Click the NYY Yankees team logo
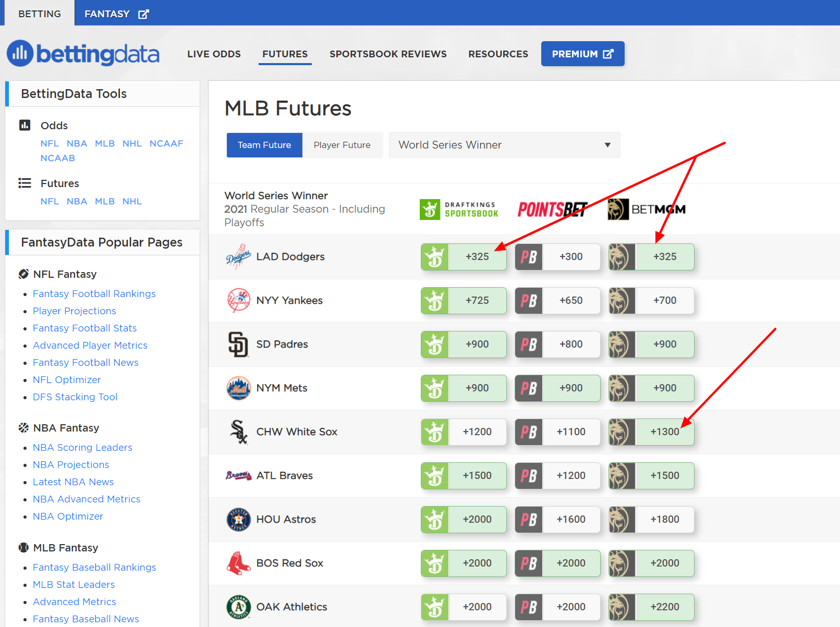The width and height of the screenshot is (840, 627). [238, 300]
